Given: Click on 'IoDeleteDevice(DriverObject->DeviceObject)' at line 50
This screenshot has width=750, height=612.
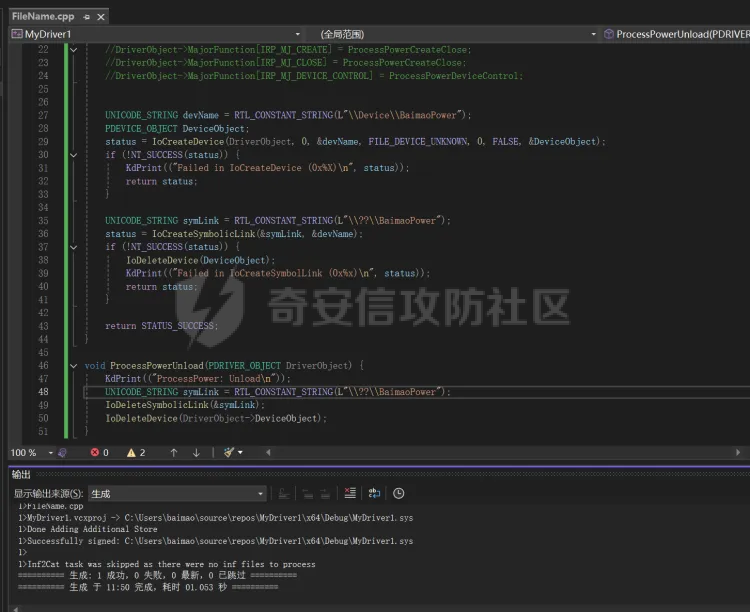Looking at the screenshot, I should tap(216, 419).
